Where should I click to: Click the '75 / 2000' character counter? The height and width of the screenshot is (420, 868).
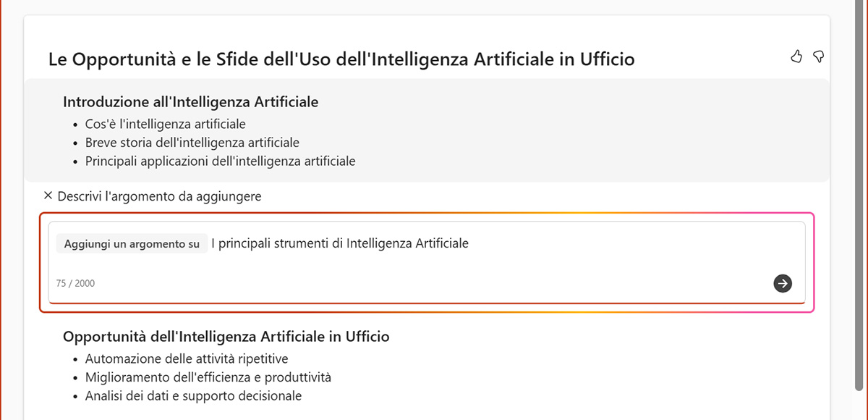click(x=75, y=283)
